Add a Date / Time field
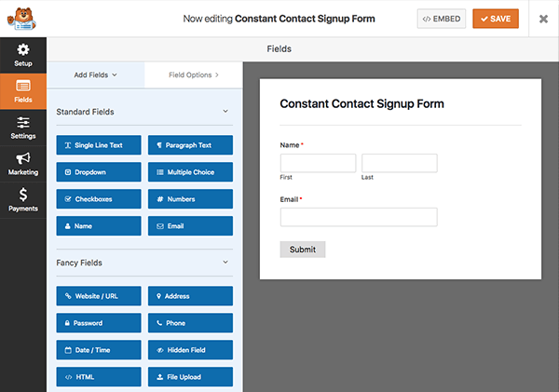The width and height of the screenshot is (559, 392). pos(99,350)
